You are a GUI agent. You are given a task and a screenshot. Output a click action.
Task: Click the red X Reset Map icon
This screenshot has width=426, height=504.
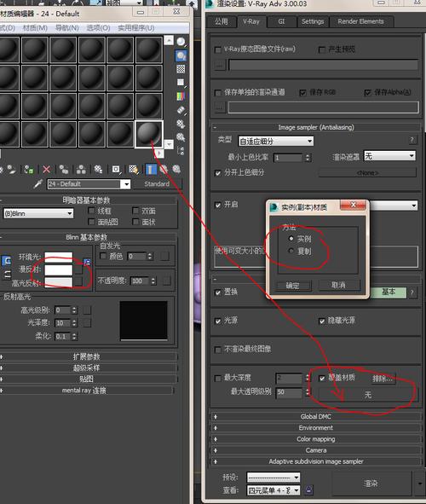click(x=47, y=170)
